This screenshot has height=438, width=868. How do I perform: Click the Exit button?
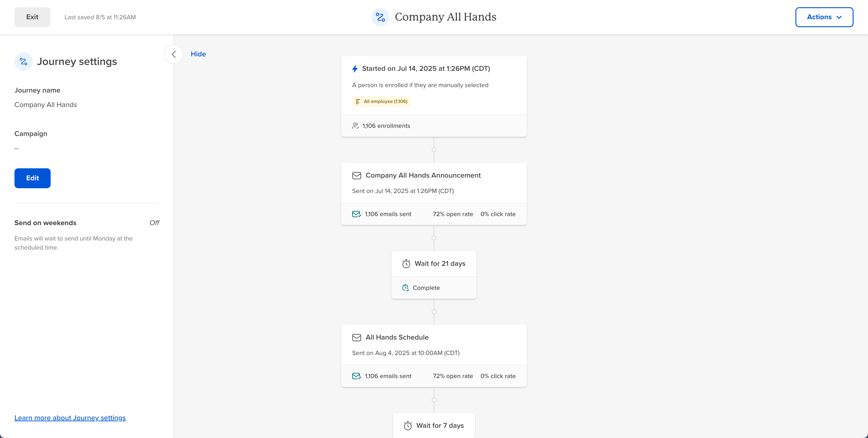(32, 17)
